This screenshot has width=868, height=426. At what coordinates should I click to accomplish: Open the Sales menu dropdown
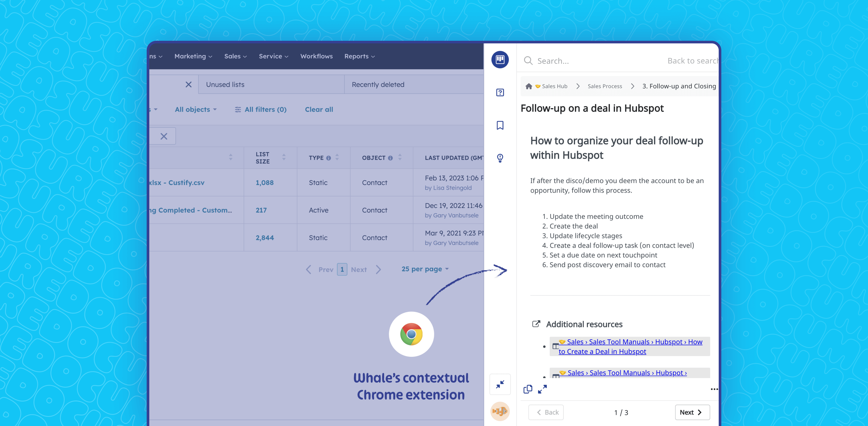click(235, 56)
